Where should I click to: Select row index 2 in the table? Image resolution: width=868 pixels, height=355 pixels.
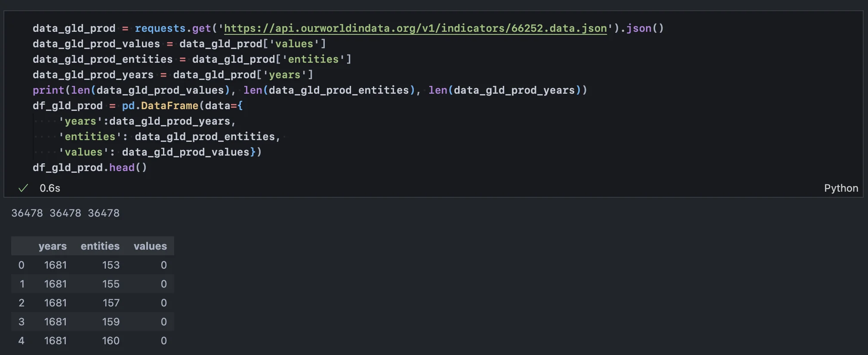tap(22, 303)
